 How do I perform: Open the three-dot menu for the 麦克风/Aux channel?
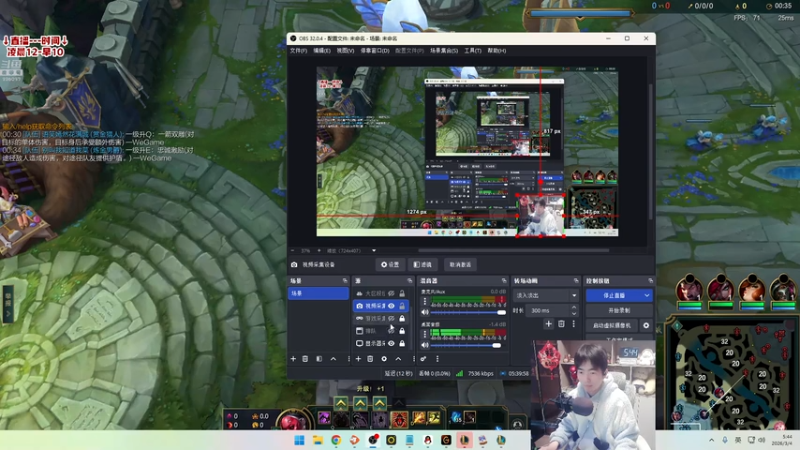click(x=424, y=302)
